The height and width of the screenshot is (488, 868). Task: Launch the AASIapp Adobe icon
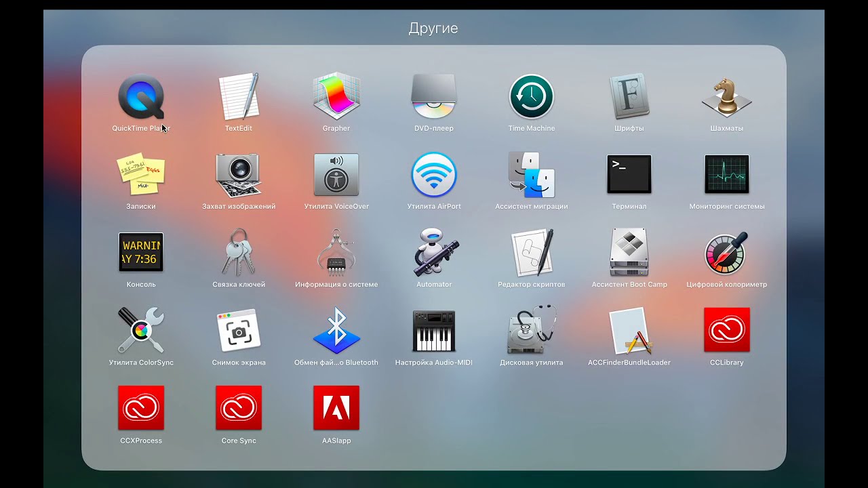click(x=336, y=408)
